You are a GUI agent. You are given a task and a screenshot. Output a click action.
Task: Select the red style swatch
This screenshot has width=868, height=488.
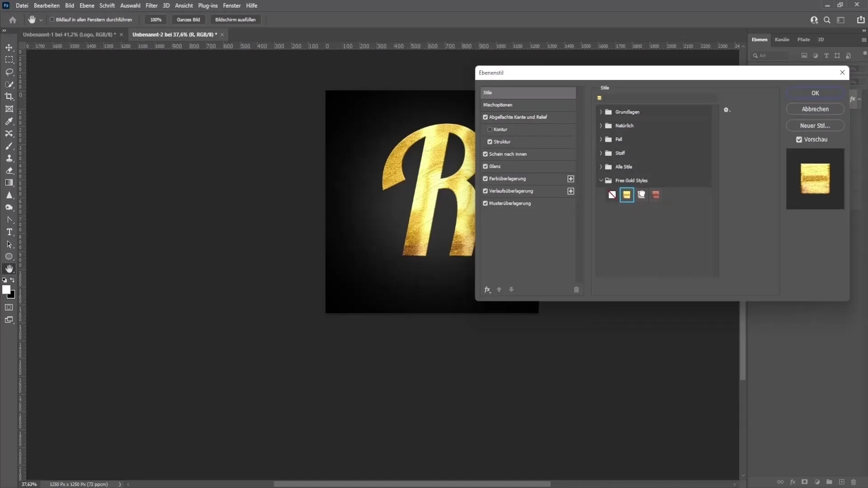point(656,195)
